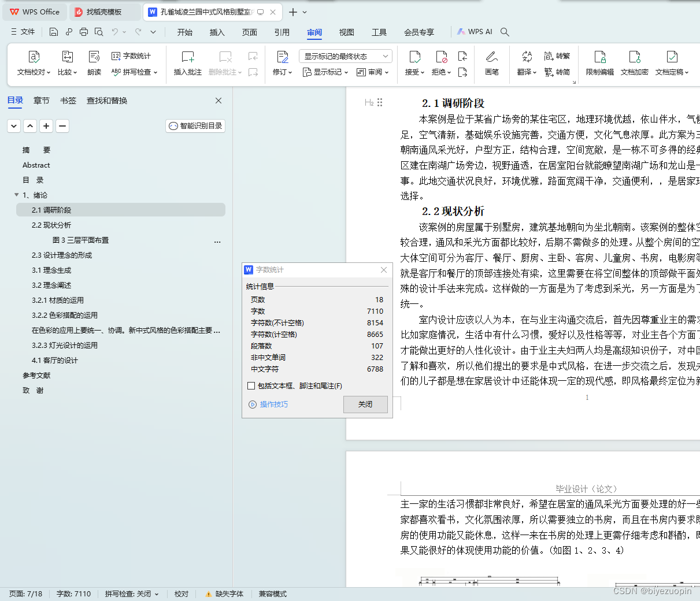This screenshot has width=700, height=601.
Task: Click 兼容模式 in the status bar
Action: (273, 593)
